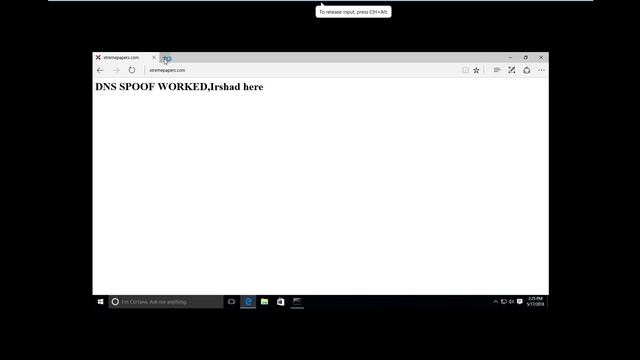Add this page to favorites with star
The image size is (640, 360).
[476, 70]
